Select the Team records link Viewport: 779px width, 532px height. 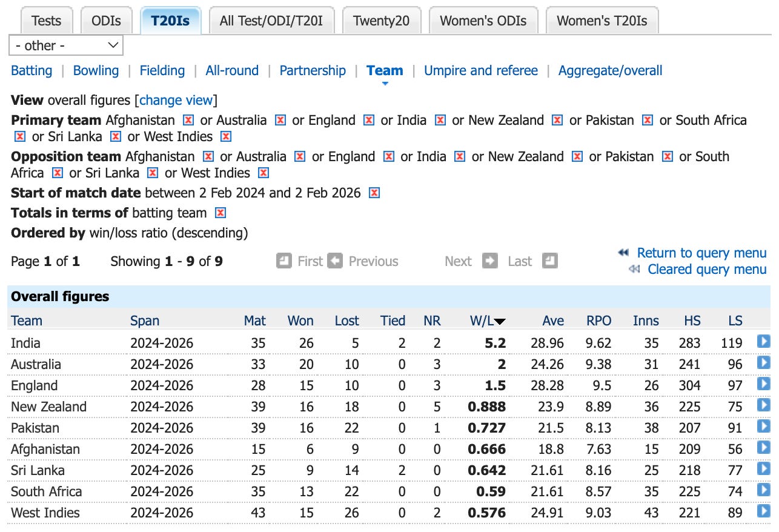385,70
